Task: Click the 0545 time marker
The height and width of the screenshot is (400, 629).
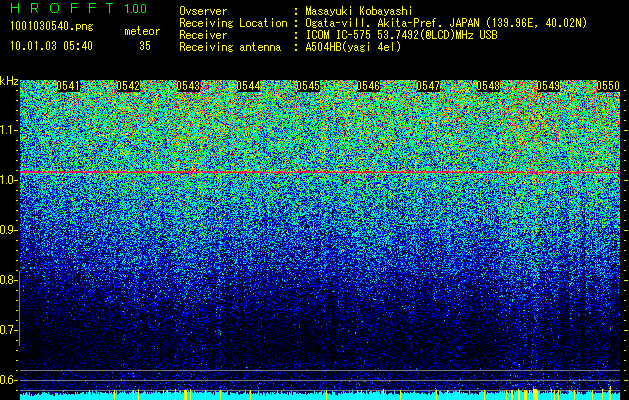Action: click(308, 86)
